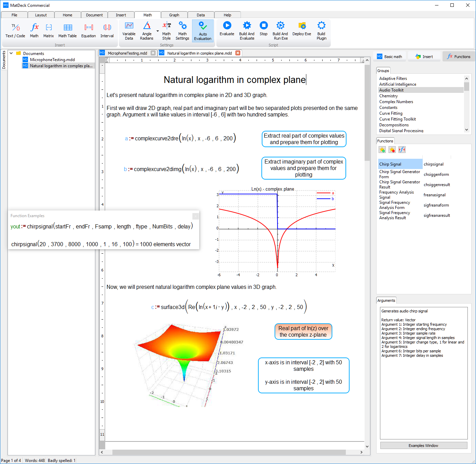Open the MicrophoneTesting.mdd document tab
Image resolution: width=476 pixels, height=464 pixels.
(x=127, y=53)
